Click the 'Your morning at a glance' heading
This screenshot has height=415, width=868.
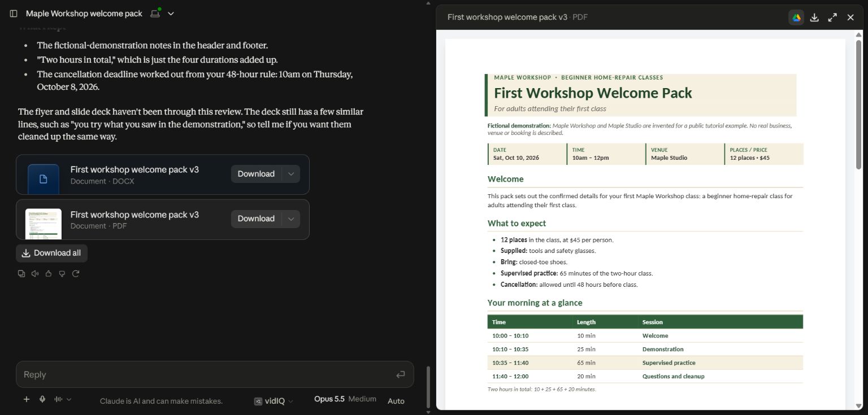535,303
